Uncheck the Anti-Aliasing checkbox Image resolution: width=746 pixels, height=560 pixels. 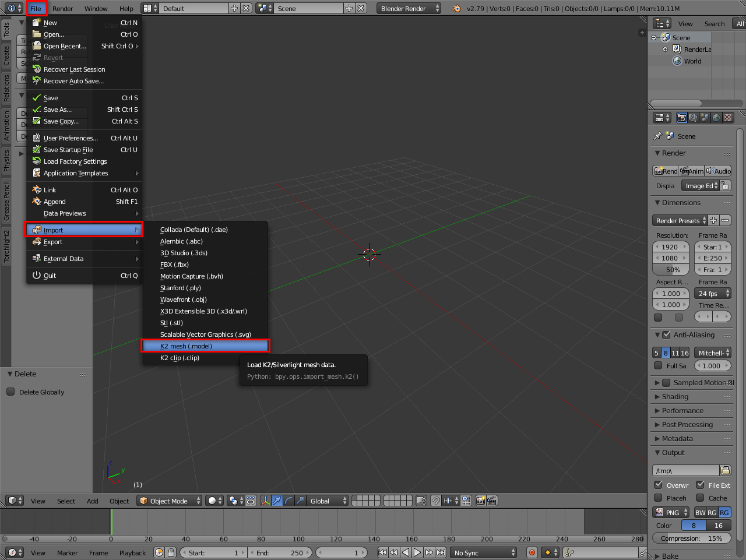667,334
